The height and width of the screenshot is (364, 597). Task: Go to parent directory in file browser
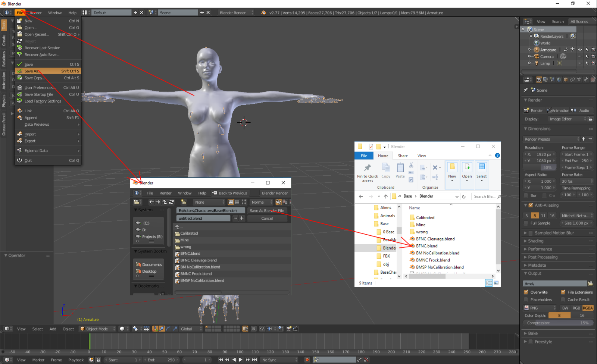pos(165,202)
